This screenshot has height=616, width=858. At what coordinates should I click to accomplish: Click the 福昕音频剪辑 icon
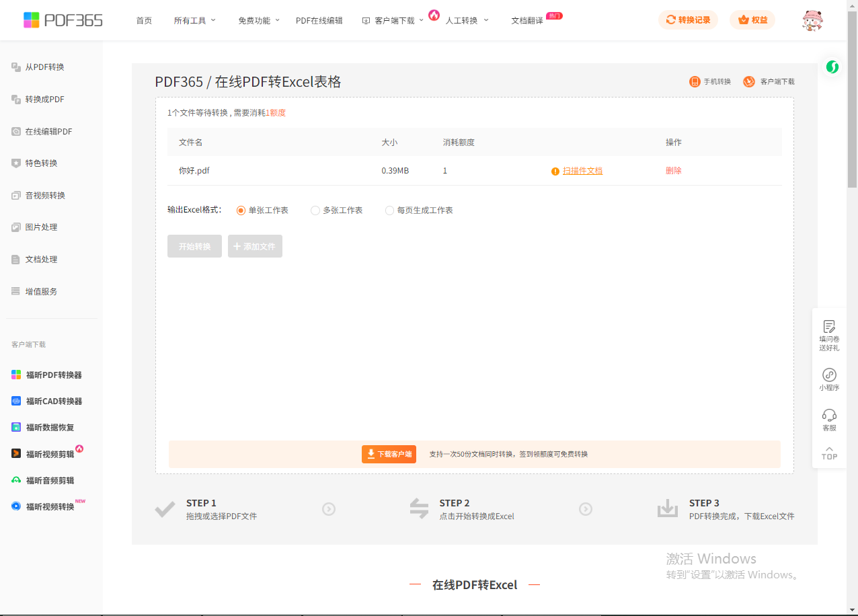click(16, 480)
